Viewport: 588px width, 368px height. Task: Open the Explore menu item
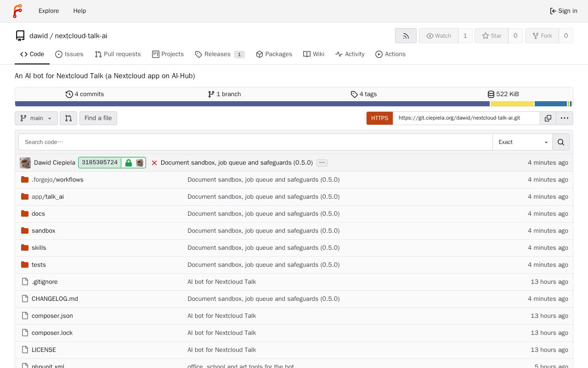[49, 11]
